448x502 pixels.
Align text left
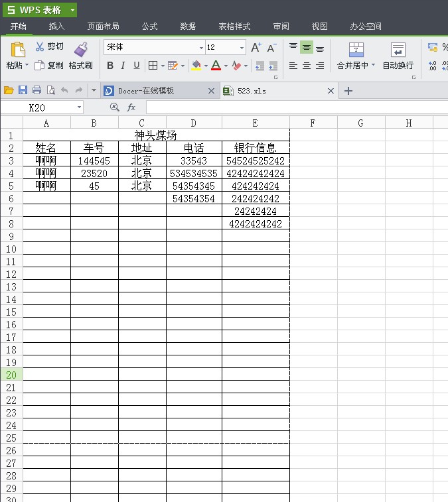pos(293,66)
